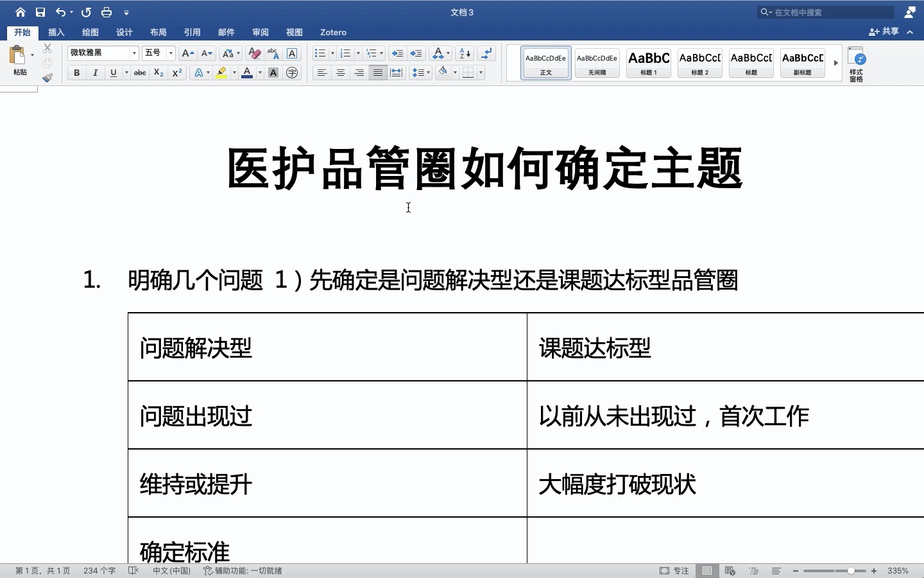This screenshot has height=578, width=924.
Task: Apply the 无间隔 style
Action: (597, 63)
